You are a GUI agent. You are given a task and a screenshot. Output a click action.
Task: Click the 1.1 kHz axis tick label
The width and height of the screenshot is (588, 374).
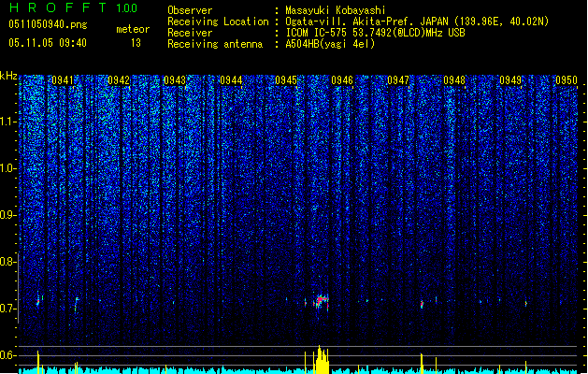[7, 122]
